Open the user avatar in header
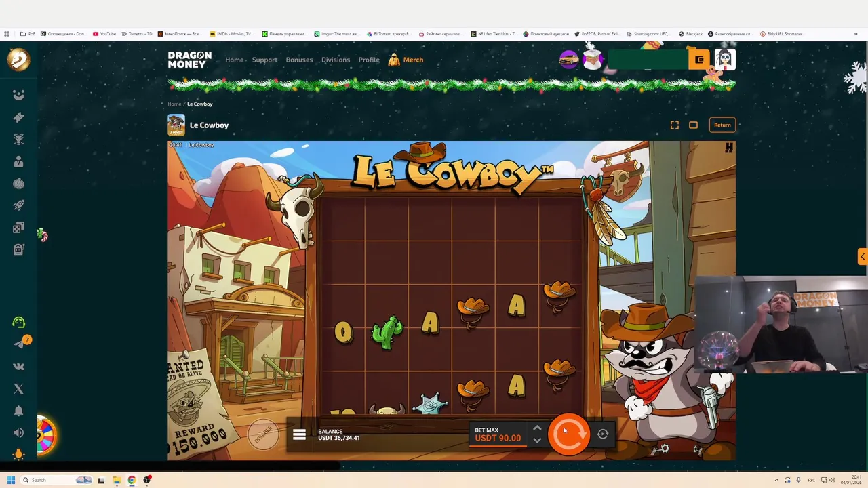Screen dimensions: 868x488 pyautogui.click(x=725, y=60)
